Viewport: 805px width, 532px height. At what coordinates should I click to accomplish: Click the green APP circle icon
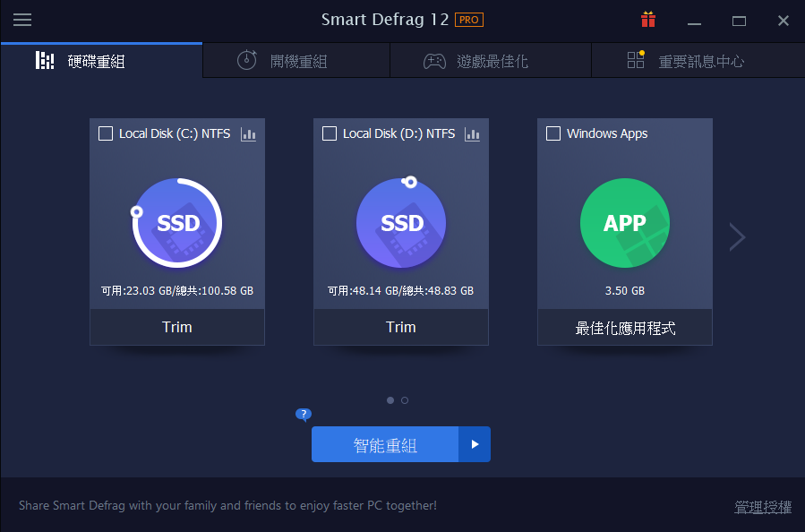click(625, 223)
